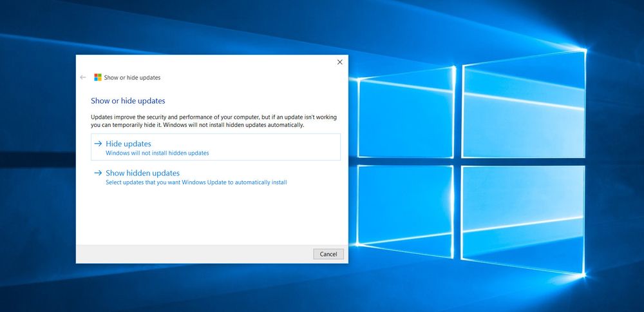Click the Microsoft logo in title bar

point(98,77)
